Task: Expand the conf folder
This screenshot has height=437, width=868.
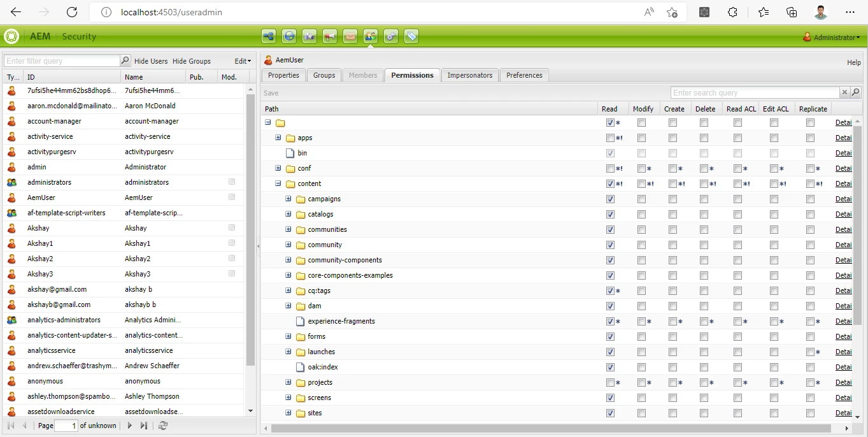Action: point(278,168)
